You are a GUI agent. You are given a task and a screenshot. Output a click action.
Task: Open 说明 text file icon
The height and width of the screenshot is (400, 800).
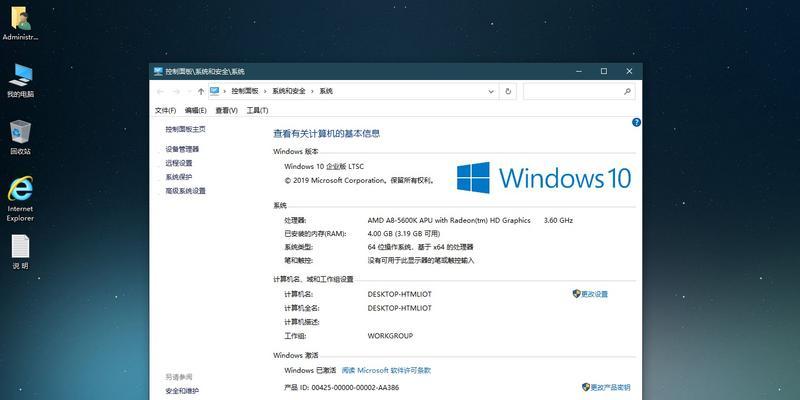point(20,252)
